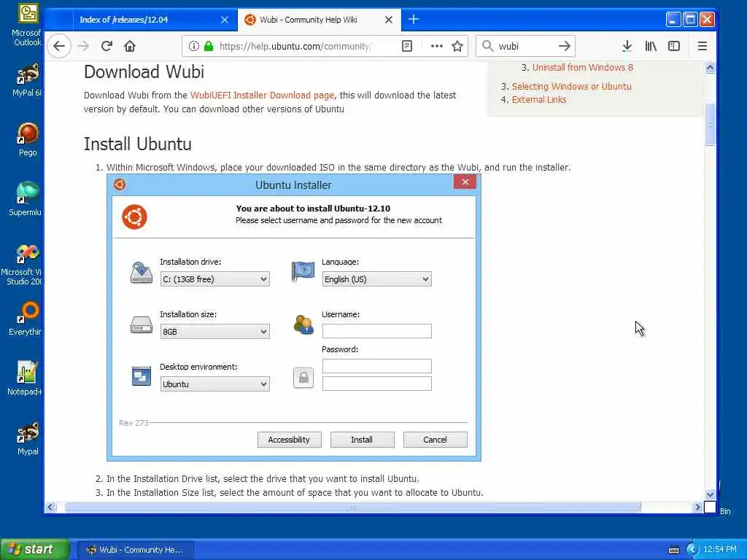This screenshot has width=747, height=560.
Task: Expand the Installation drive dropdown
Action: [215, 279]
